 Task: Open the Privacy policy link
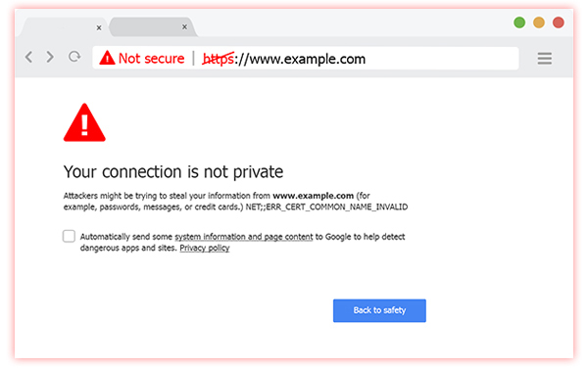tap(205, 248)
